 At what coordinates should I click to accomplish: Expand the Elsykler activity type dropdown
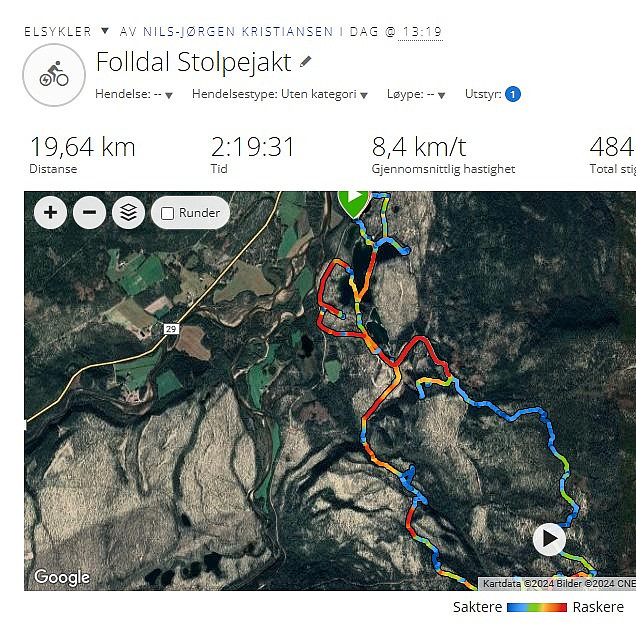point(105,30)
